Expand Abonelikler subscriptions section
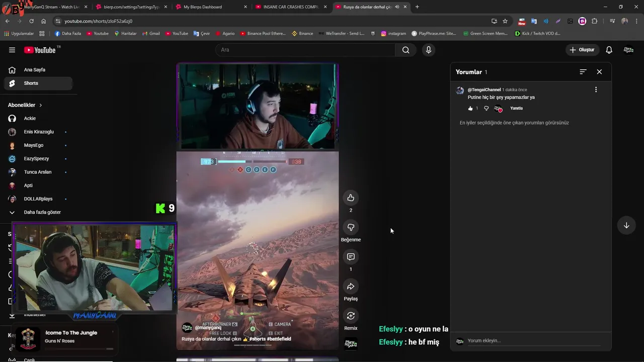The width and height of the screenshot is (644, 362). point(25,105)
